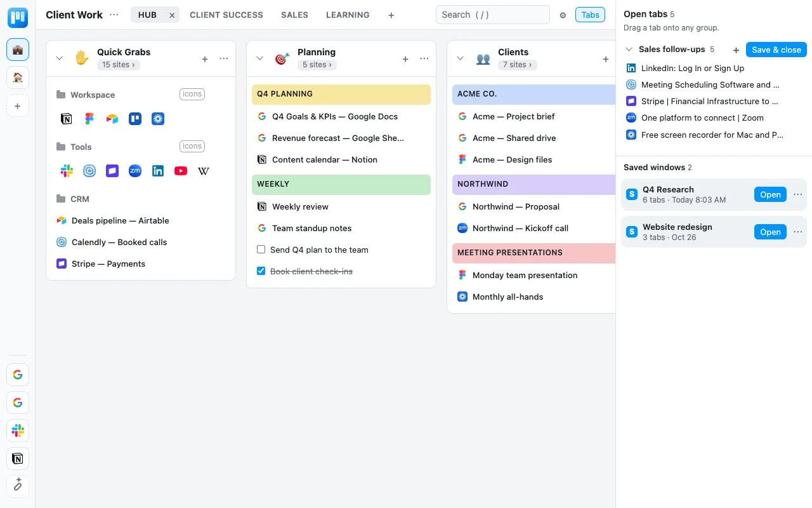Add a workspace using the sidebar plus button

pos(18,106)
